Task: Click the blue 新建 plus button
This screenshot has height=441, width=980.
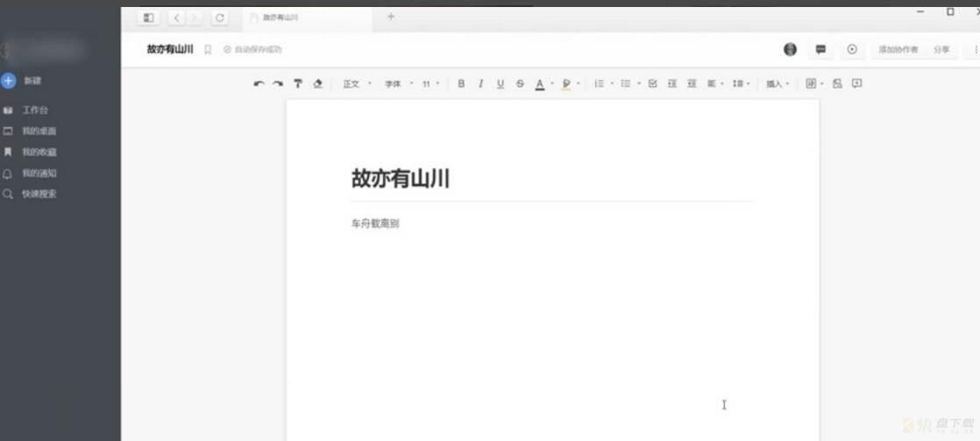Action: pyautogui.click(x=8, y=81)
